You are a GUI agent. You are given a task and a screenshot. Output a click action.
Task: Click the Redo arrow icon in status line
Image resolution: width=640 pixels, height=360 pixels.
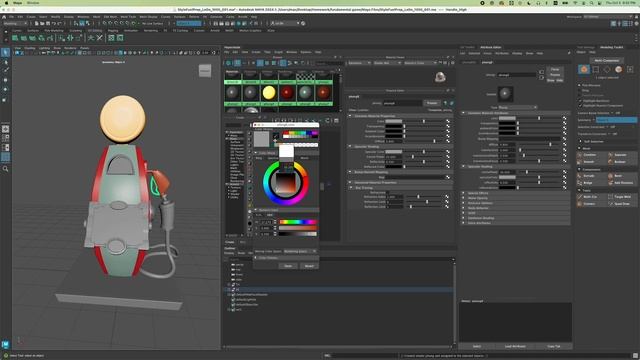click(x=59, y=23)
